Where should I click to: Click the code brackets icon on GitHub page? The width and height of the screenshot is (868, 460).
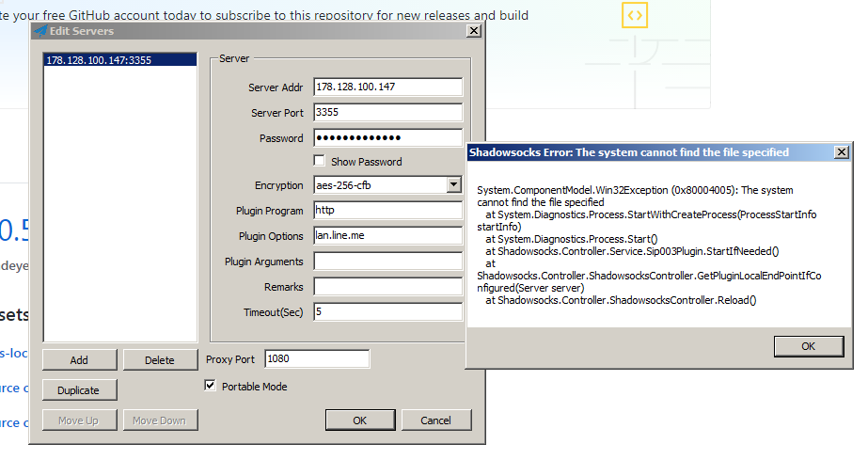[x=635, y=15]
